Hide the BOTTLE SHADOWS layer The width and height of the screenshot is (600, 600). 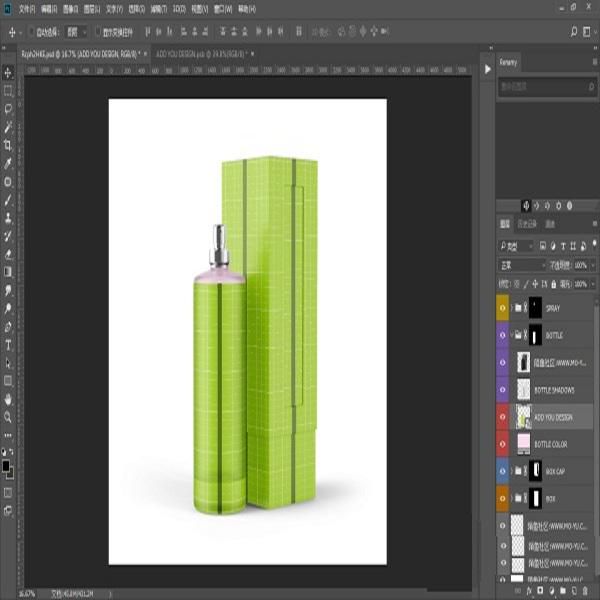pyautogui.click(x=502, y=390)
